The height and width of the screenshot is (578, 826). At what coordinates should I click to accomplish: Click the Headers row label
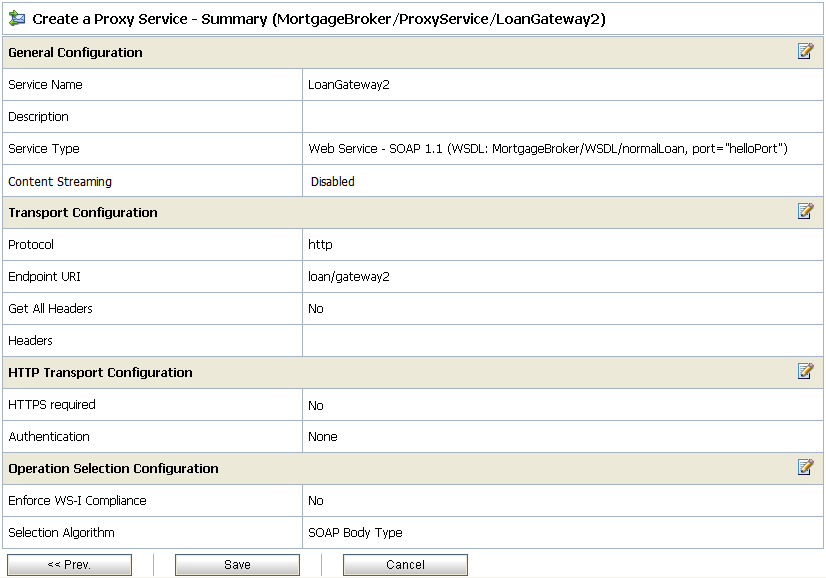tap(31, 341)
